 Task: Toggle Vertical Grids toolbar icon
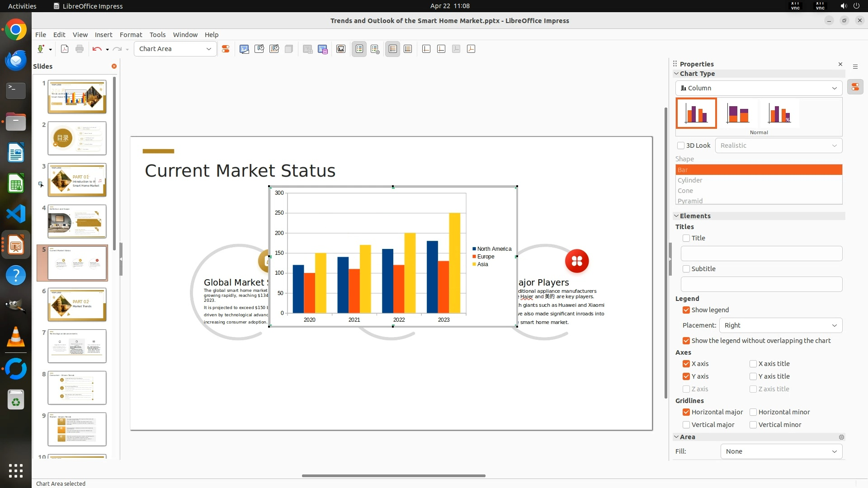[408, 49]
